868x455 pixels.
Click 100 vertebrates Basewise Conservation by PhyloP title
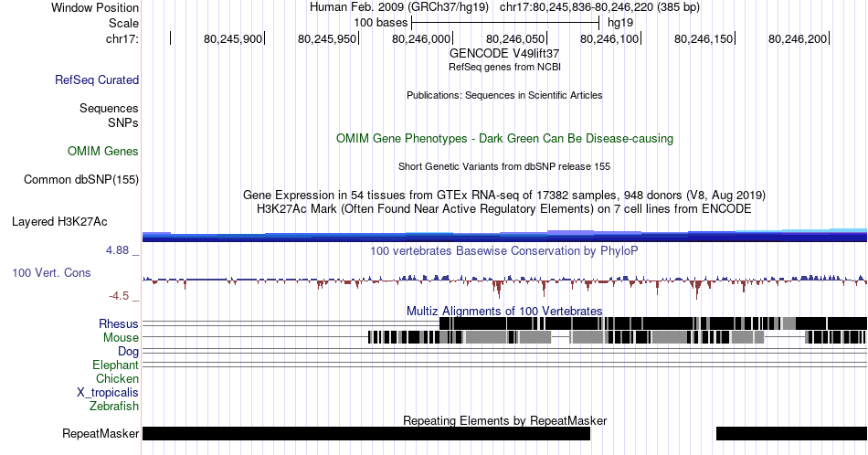tap(504, 250)
